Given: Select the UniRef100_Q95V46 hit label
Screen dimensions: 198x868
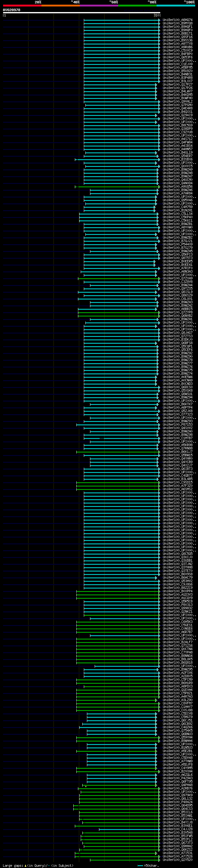Looking at the screenshot, I should pos(178,200).
